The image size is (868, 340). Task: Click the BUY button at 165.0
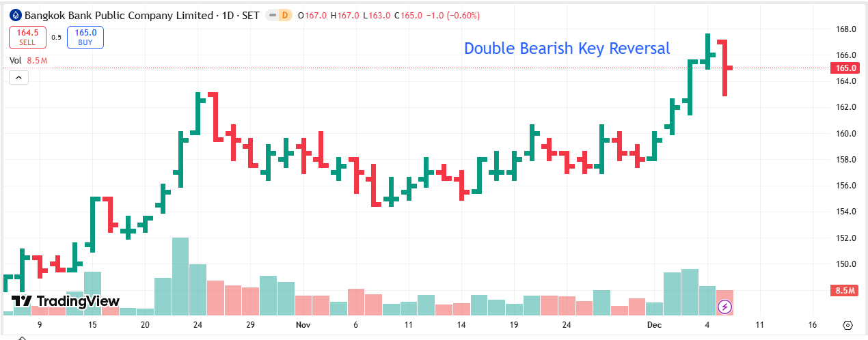85,38
